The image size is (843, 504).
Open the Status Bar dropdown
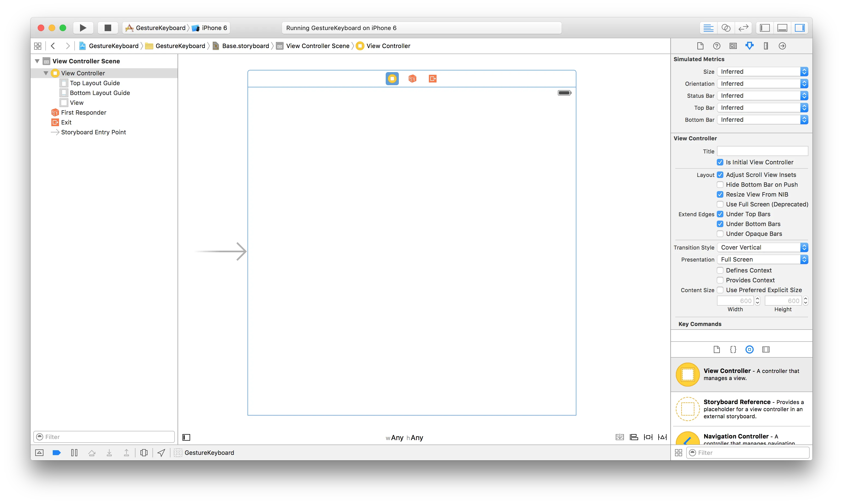click(x=762, y=96)
